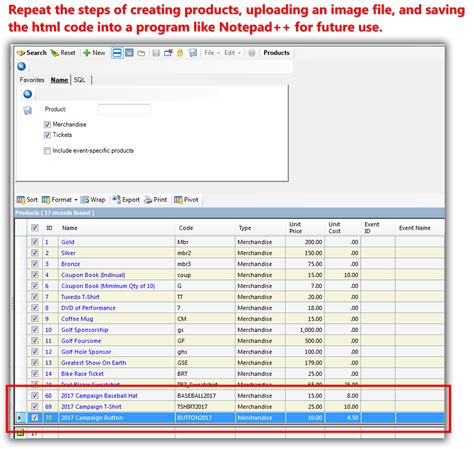Switch to the Favorites tab
The image size is (474, 449).
point(32,80)
